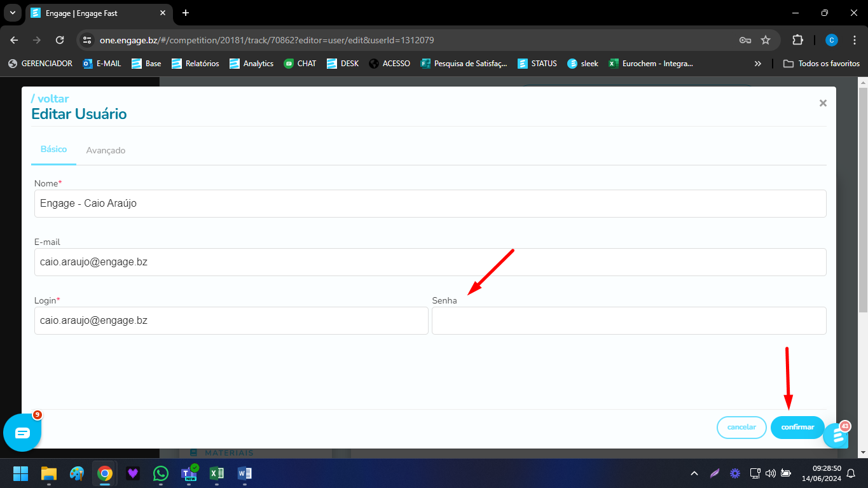Screen dimensions: 868x488
Task: Expand the tab search dropdown arrow
Action: click(x=12, y=13)
